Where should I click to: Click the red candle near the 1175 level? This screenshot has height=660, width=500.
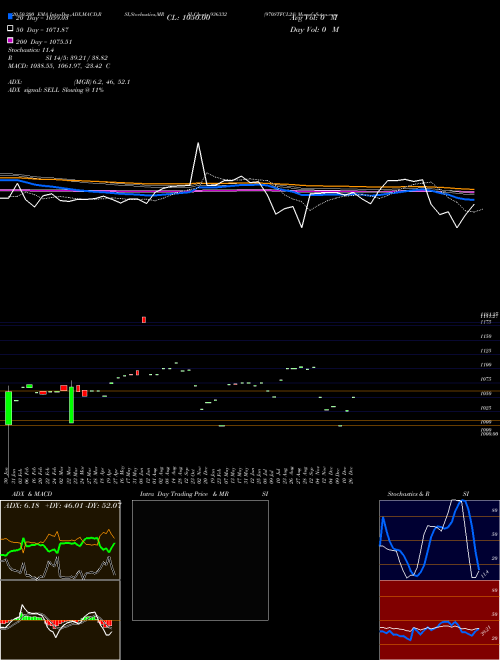[x=144, y=320]
